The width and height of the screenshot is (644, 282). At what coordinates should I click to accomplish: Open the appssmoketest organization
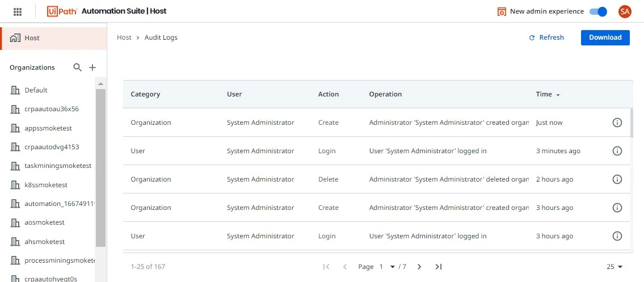(48, 128)
